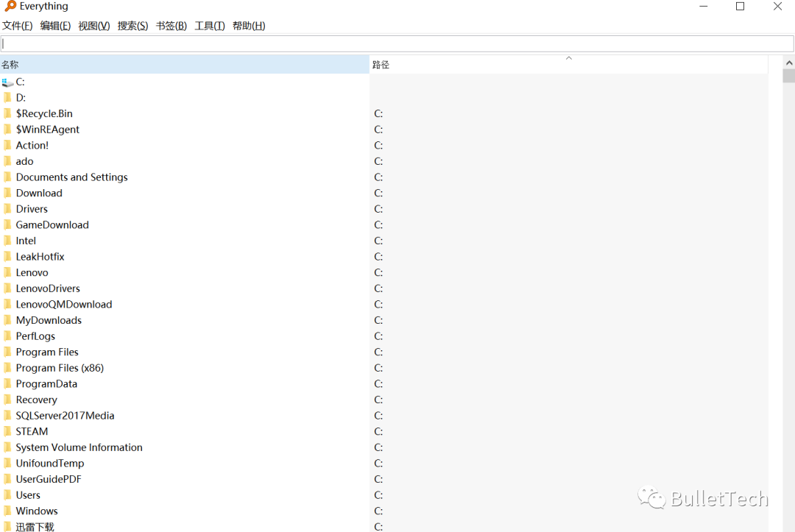Select the UnifoundTemp result name

(x=50, y=463)
